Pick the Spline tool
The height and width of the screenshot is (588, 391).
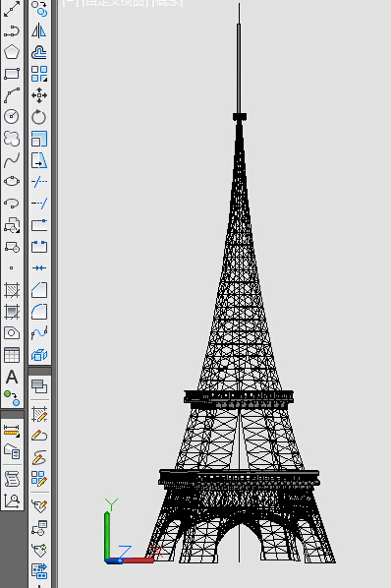pos(12,160)
